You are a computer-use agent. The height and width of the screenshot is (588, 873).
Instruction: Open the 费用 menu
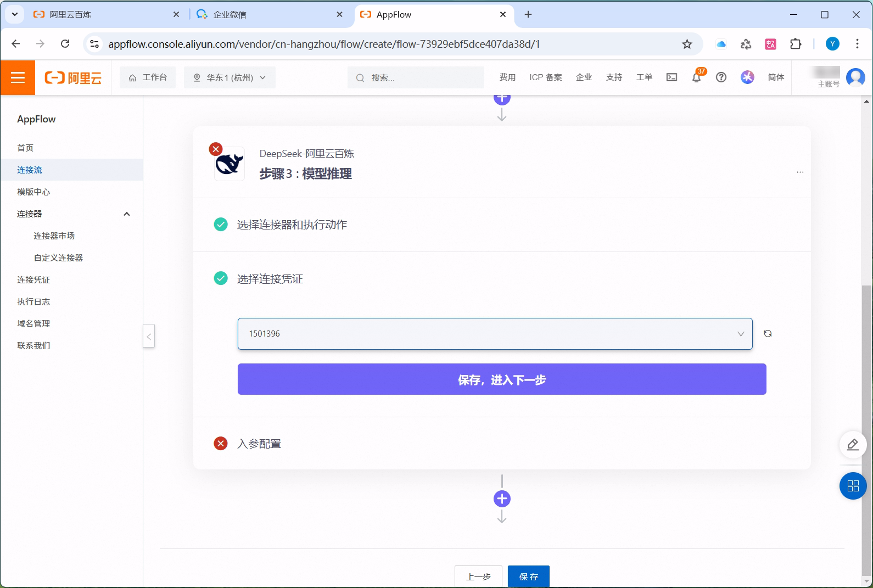[507, 77]
